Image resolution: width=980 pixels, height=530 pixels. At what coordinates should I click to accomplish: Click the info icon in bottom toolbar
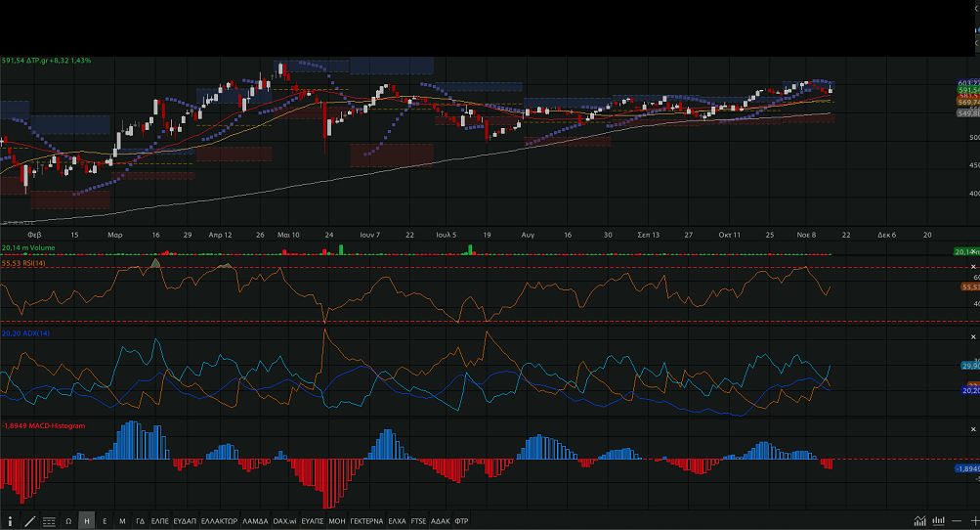pyautogui.click(x=11, y=521)
